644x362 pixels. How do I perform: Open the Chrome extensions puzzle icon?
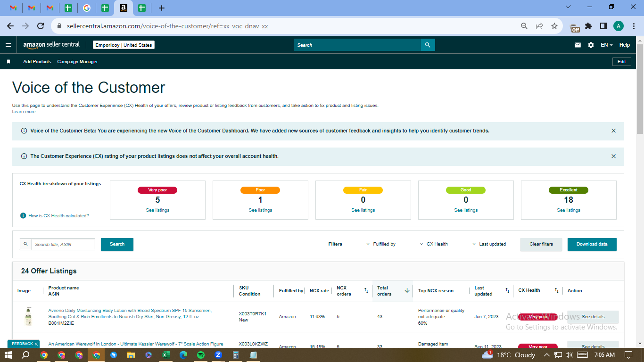point(588,26)
